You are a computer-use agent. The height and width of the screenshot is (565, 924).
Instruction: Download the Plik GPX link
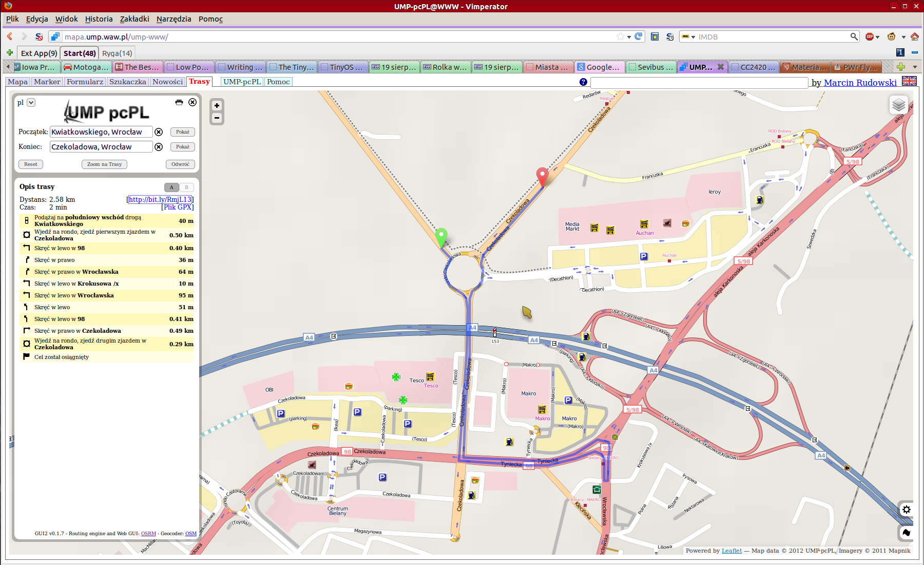click(178, 208)
